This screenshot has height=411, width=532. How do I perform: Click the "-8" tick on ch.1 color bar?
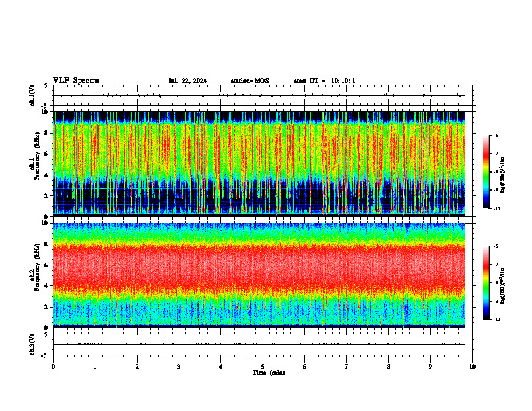496,172
